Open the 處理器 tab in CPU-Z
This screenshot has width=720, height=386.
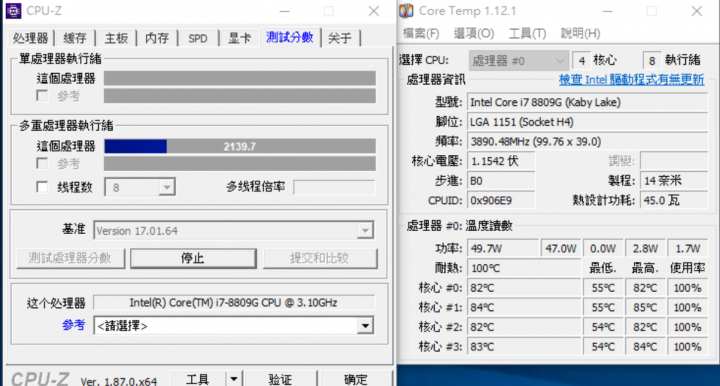(x=30, y=38)
